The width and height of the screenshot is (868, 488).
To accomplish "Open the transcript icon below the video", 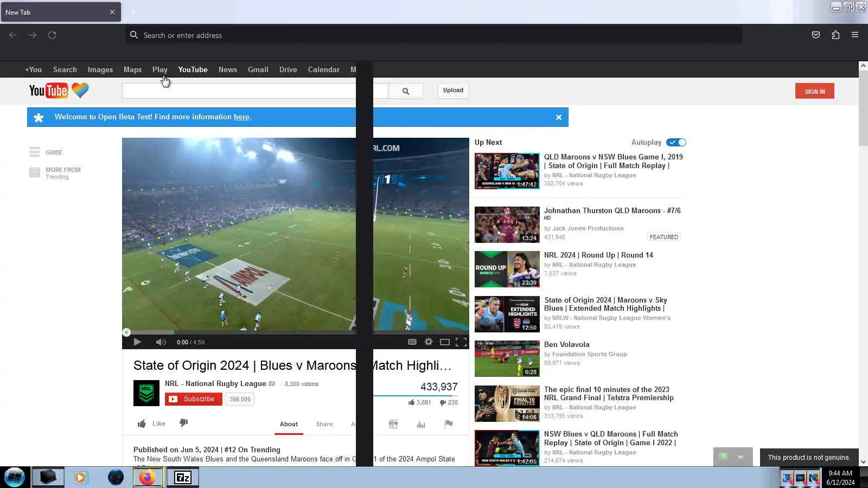I will point(393,424).
